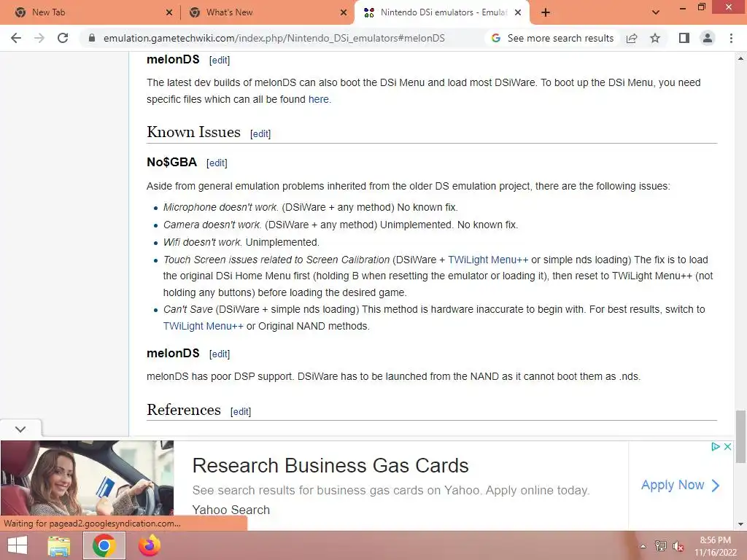Show hidden system tray icons
This screenshot has height=560, width=747.
(643, 547)
